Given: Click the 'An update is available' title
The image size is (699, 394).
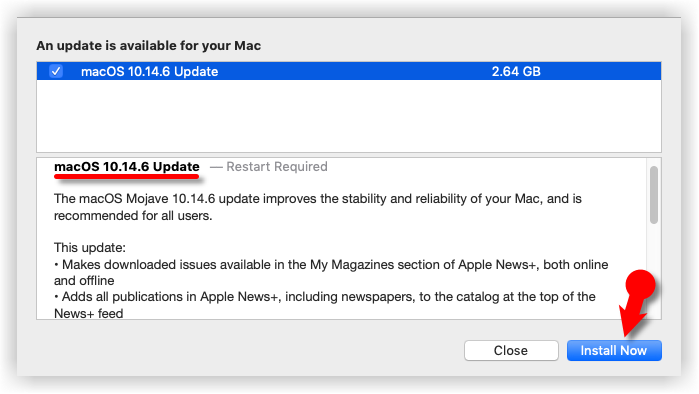Looking at the screenshot, I should point(148,45).
